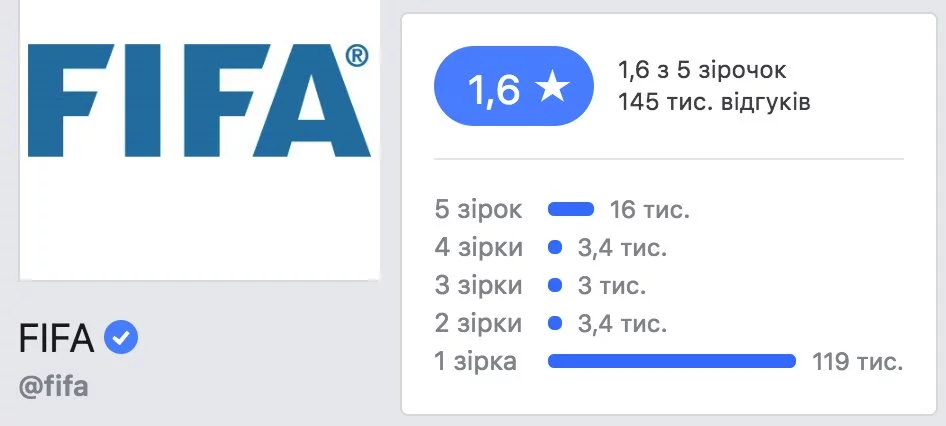Select the "2 зірки" rating row label
The image size is (946, 426).
(x=479, y=323)
